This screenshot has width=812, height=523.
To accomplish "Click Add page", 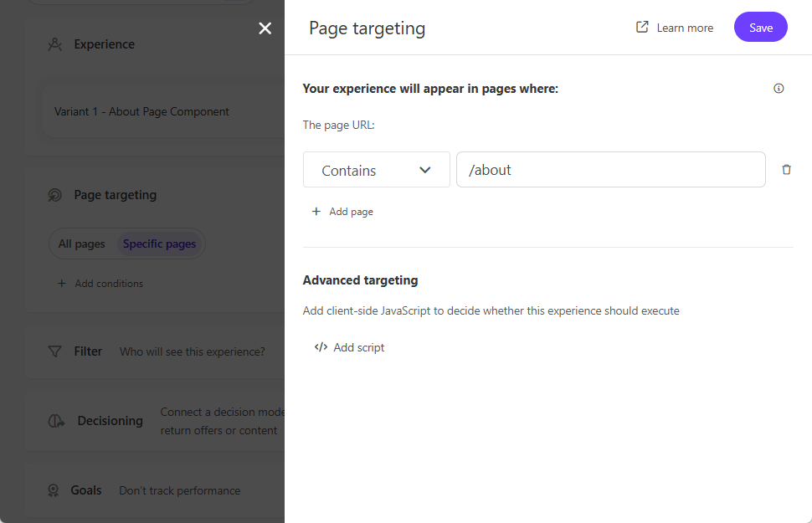I will [x=342, y=212].
